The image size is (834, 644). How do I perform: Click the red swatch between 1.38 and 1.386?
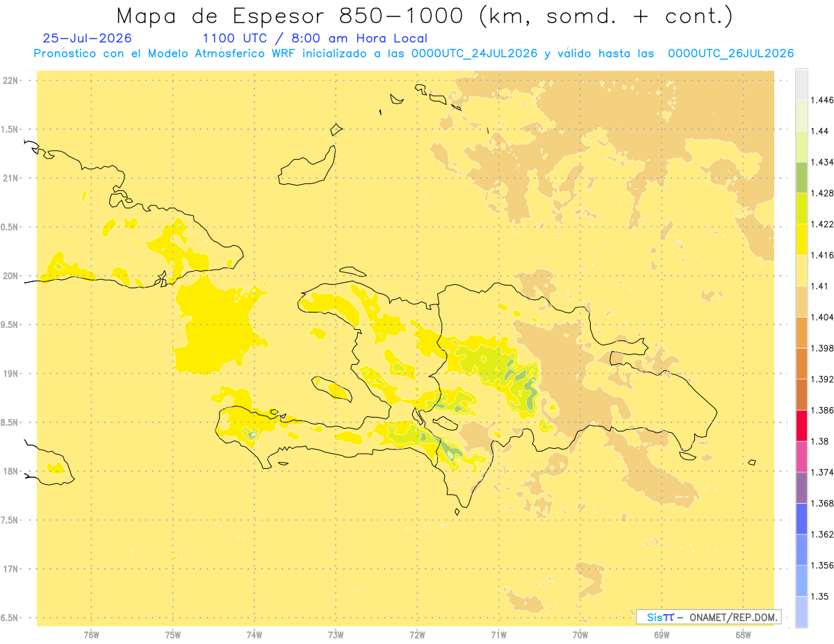pos(801,426)
